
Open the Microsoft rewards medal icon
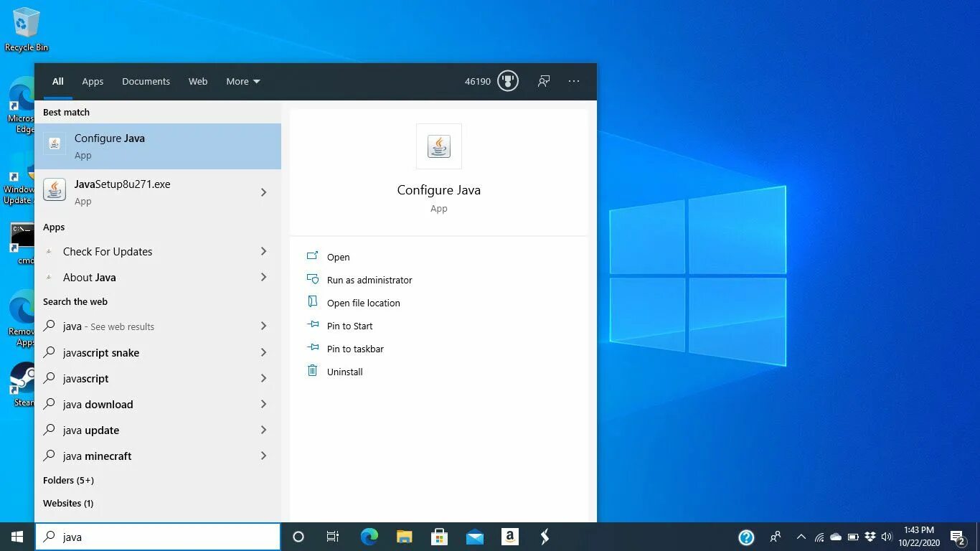click(508, 81)
